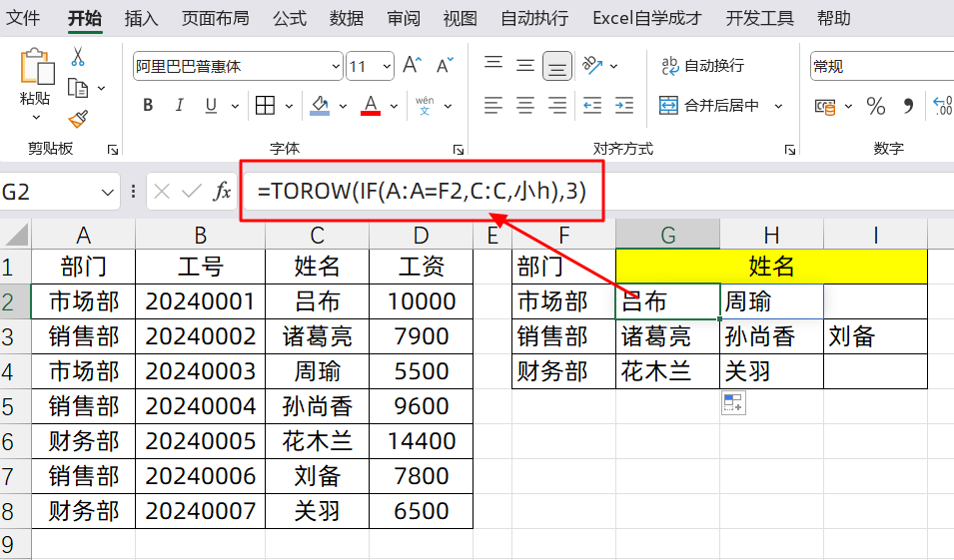Click the Copy icon
The image size is (954, 560).
coord(77,88)
